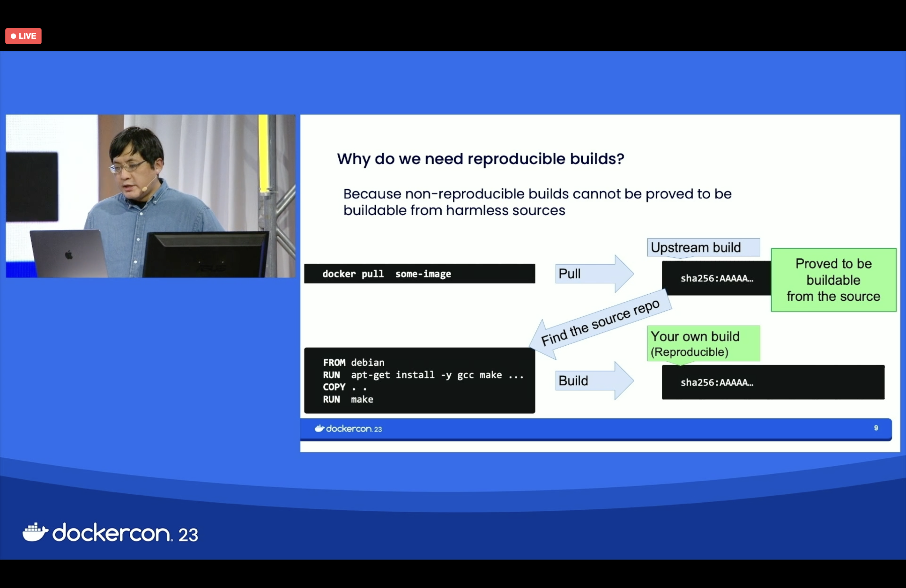Image resolution: width=906 pixels, height=588 pixels.
Task: Click the 'FROM debian' Dockerfile line
Action: click(353, 362)
